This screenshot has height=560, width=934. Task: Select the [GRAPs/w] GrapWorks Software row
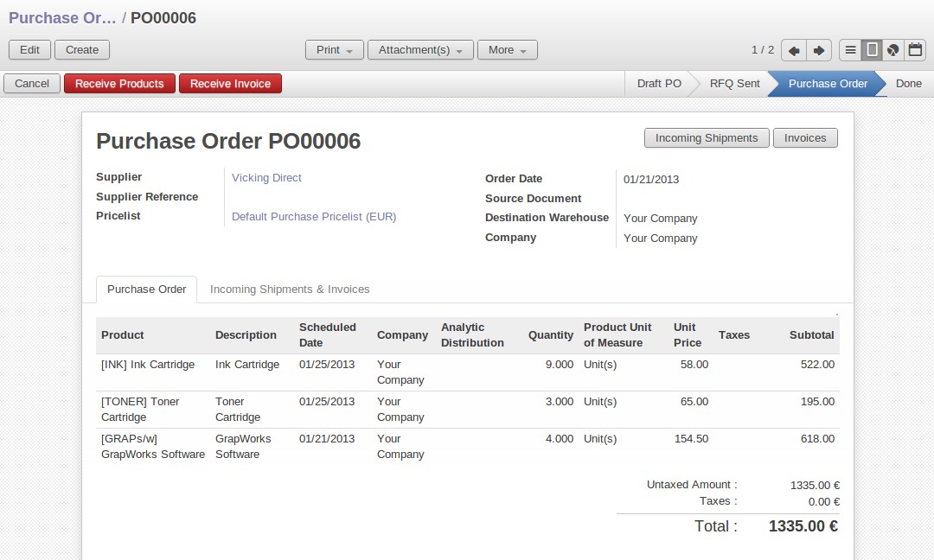click(468, 446)
